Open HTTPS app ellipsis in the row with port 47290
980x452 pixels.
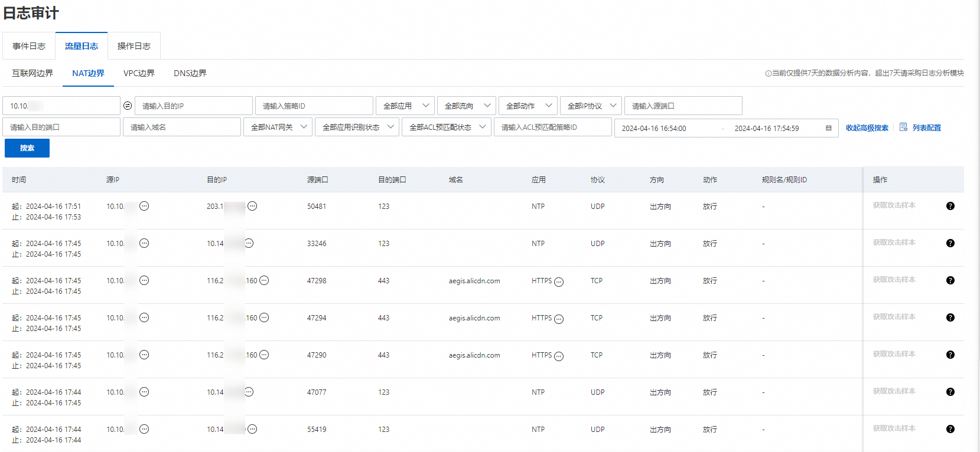coord(559,356)
